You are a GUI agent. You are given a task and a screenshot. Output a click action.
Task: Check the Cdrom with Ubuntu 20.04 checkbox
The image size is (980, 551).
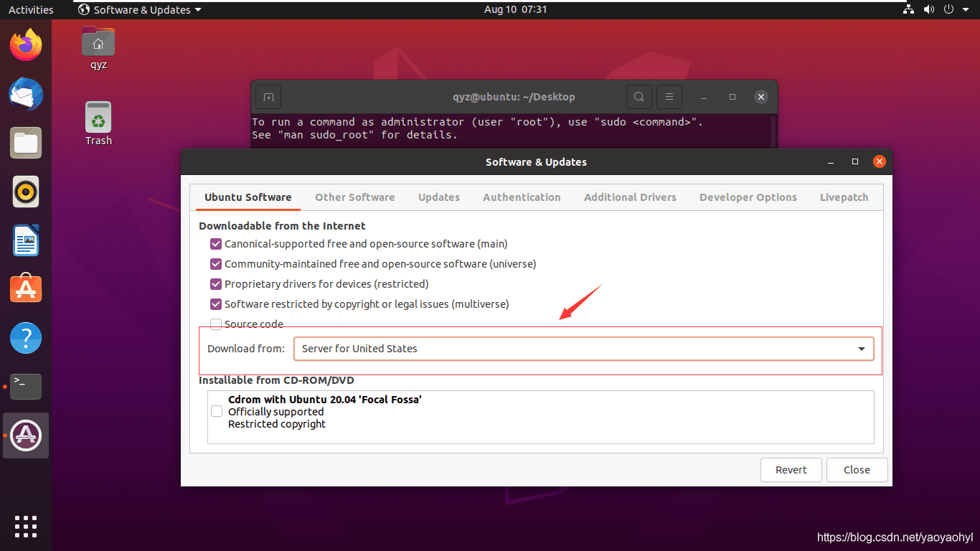click(217, 412)
